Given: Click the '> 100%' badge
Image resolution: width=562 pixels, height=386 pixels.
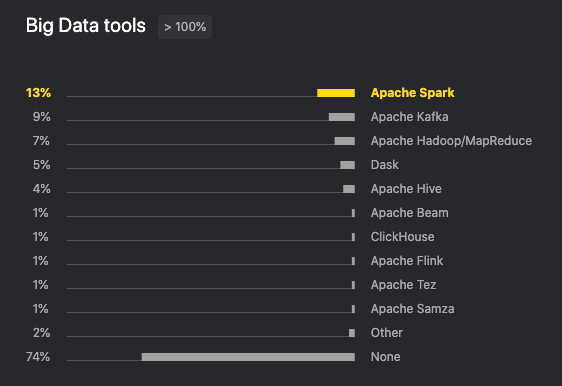Looking at the screenshot, I should [x=185, y=27].
